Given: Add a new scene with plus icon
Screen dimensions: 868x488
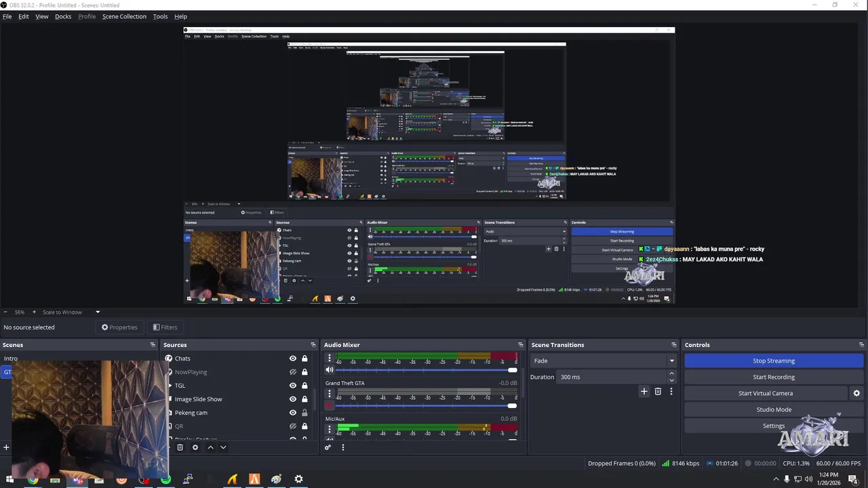Looking at the screenshot, I should click(x=6, y=447).
